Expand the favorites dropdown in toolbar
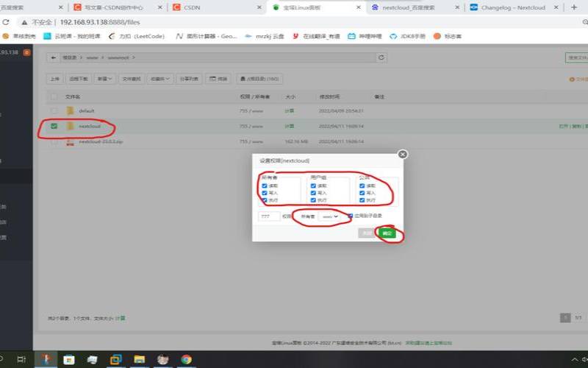This screenshot has height=368, width=588. 160,79
